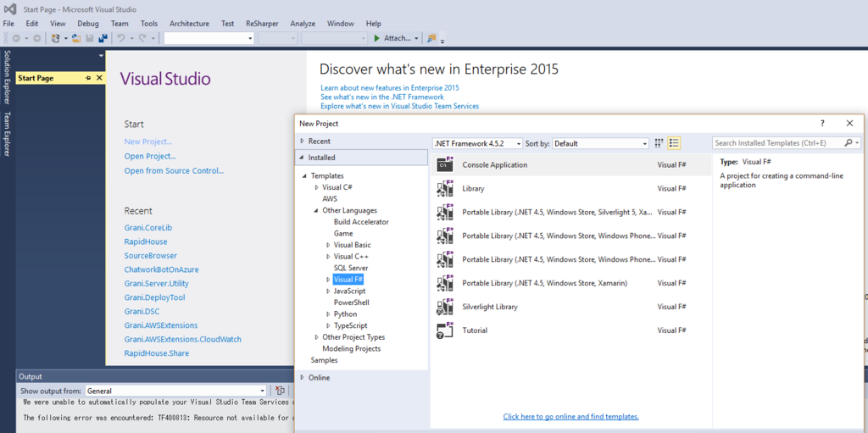Click Open from Source Control... link
The width and height of the screenshot is (868, 433).
pos(174,170)
